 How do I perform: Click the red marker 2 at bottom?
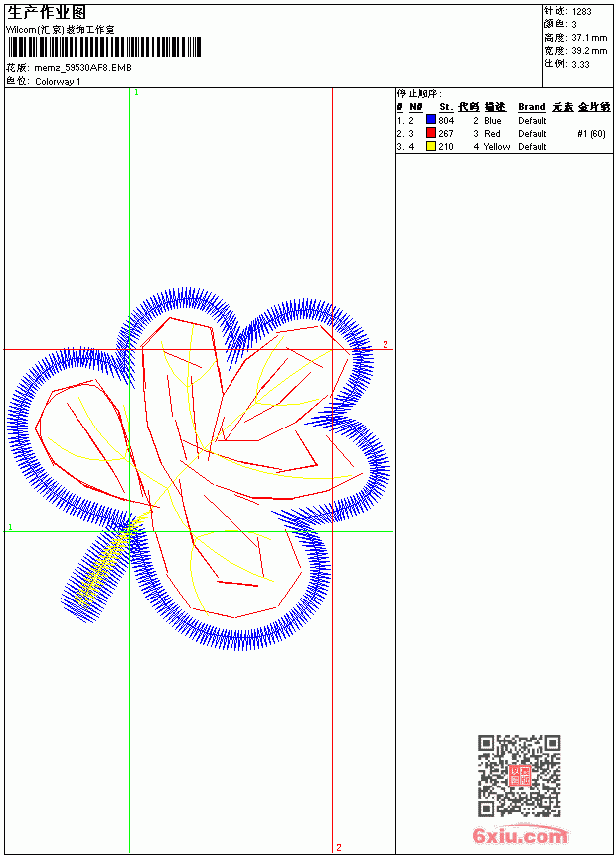pyautogui.click(x=339, y=847)
